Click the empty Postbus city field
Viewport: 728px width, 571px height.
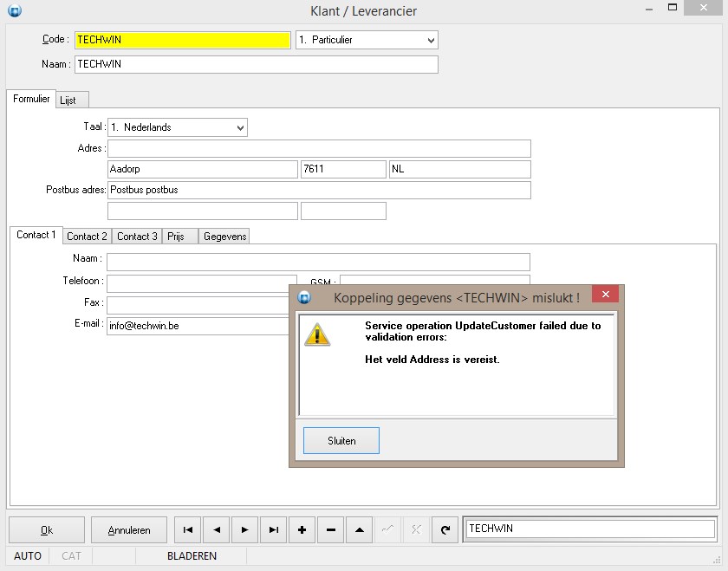pos(203,211)
